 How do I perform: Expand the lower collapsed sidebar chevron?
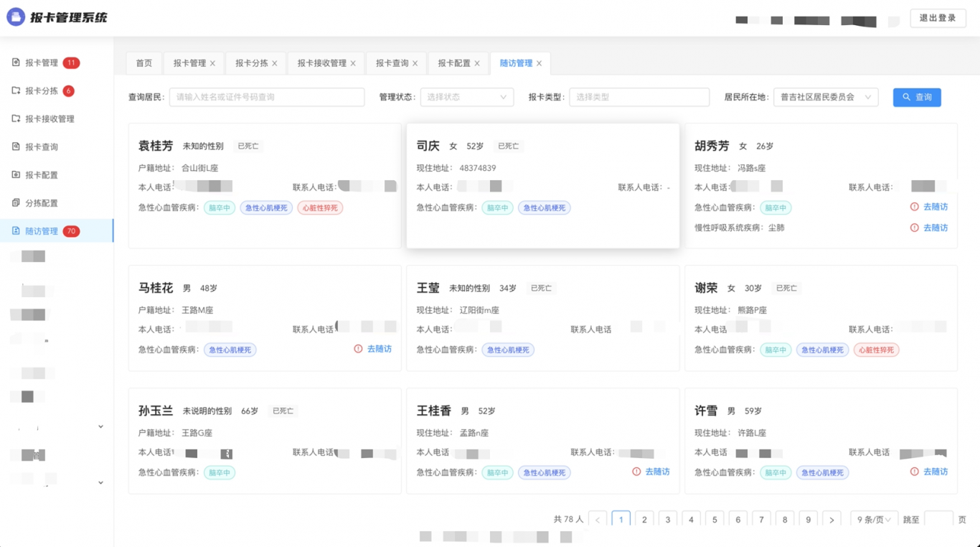(x=100, y=482)
